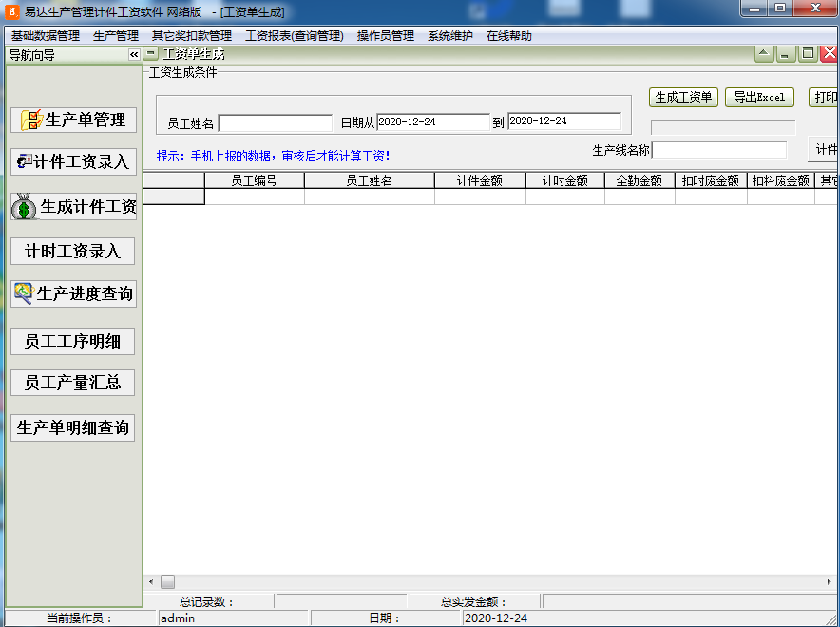Click the horizontal scrollbar below the table
Screen dimensions: 840x627
tap(167, 580)
